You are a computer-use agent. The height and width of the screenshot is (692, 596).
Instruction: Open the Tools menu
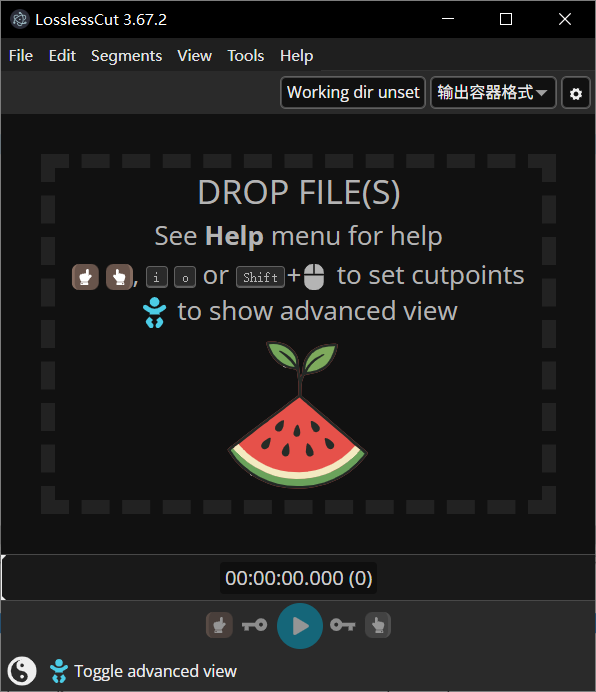click(245, 56)
